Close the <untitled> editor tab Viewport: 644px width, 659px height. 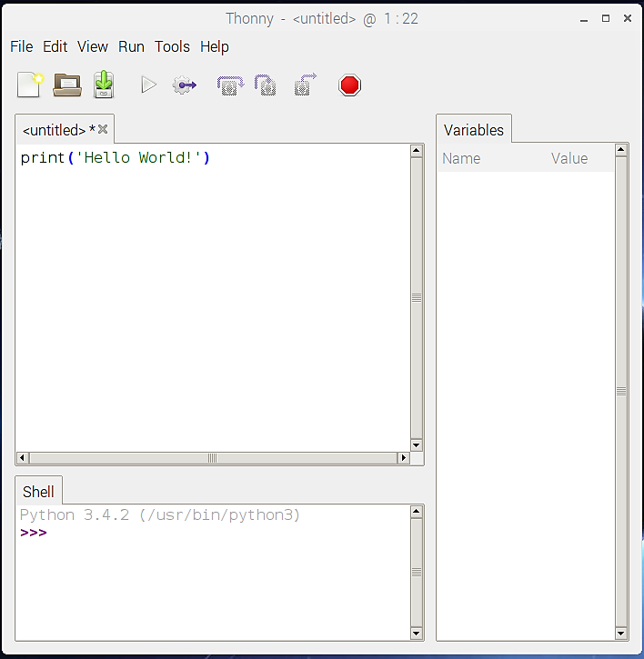[x=103, y=129]
